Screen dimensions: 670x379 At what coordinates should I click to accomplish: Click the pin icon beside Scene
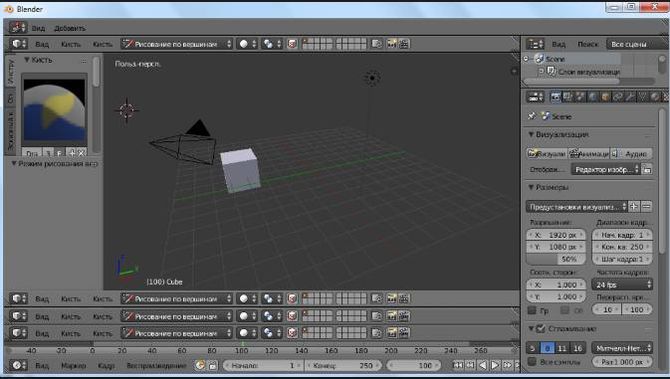tap(532, 116)
